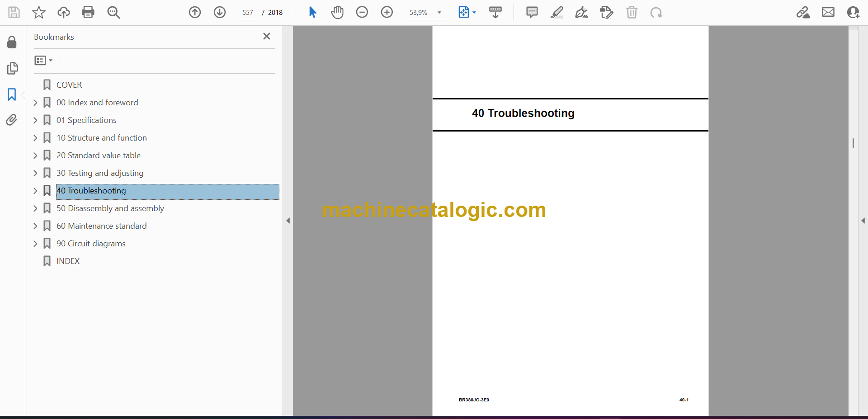Open 90 Circuit diagrams section
The image size is (868, 419).
(x=91, y=244)
